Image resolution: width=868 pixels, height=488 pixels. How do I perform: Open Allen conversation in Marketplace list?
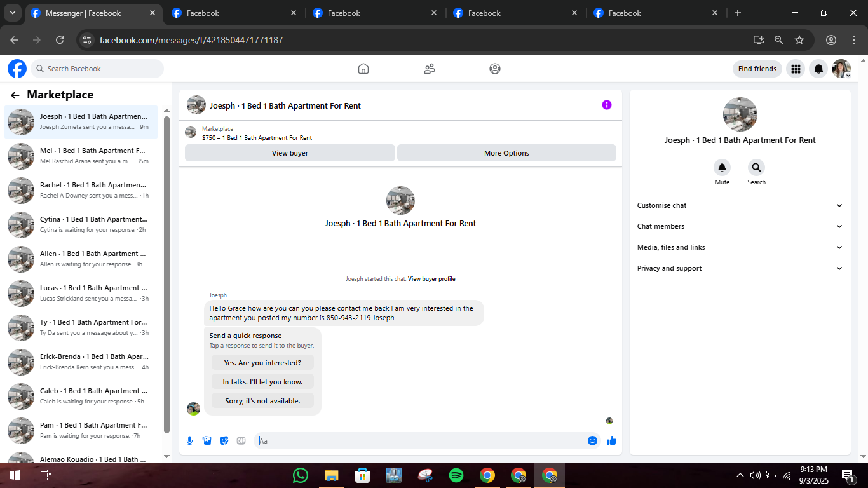click(81, 259)
